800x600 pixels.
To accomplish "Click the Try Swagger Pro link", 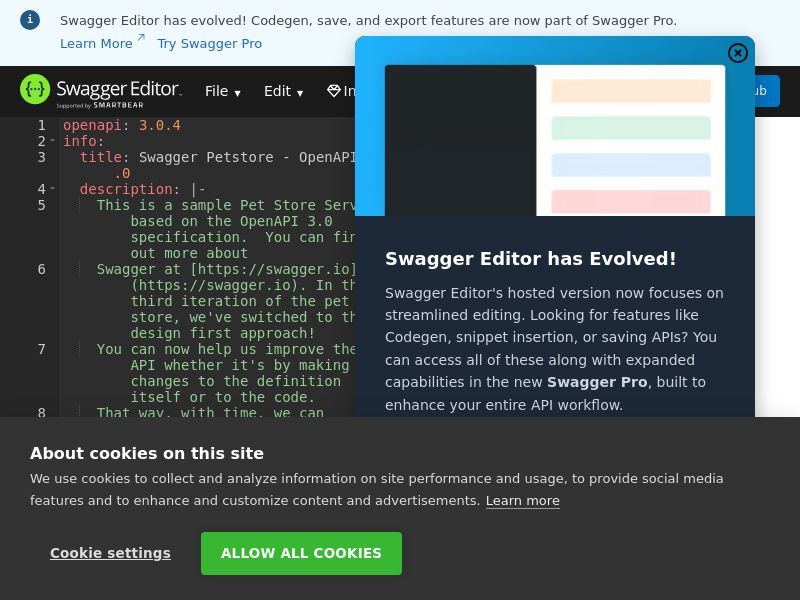I will [209, 43].
